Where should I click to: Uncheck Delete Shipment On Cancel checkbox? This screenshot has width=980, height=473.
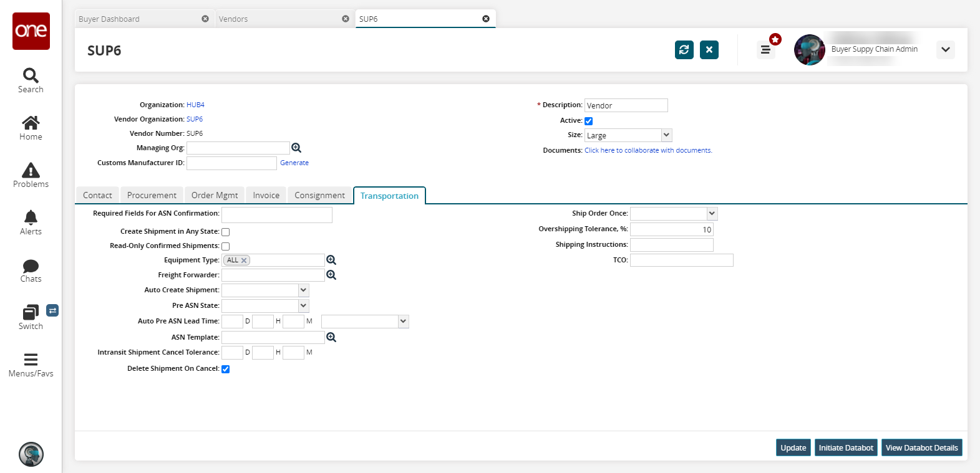click(226, 369)
